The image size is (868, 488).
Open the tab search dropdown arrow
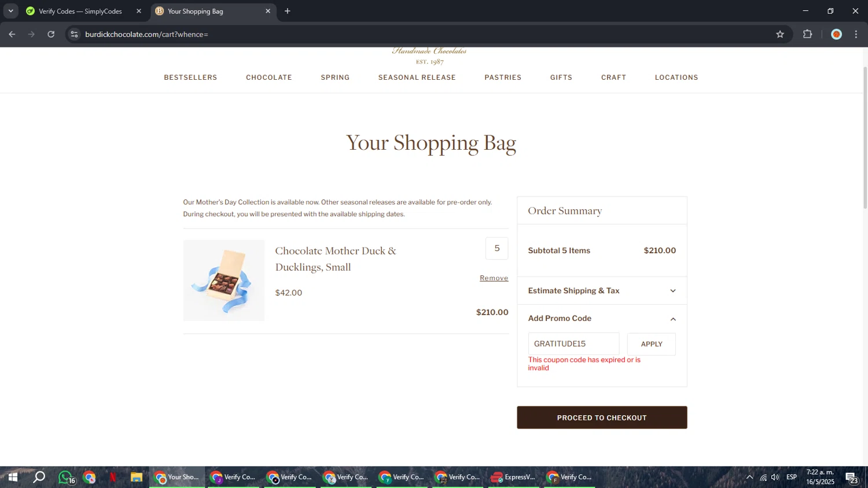[10, 11]
